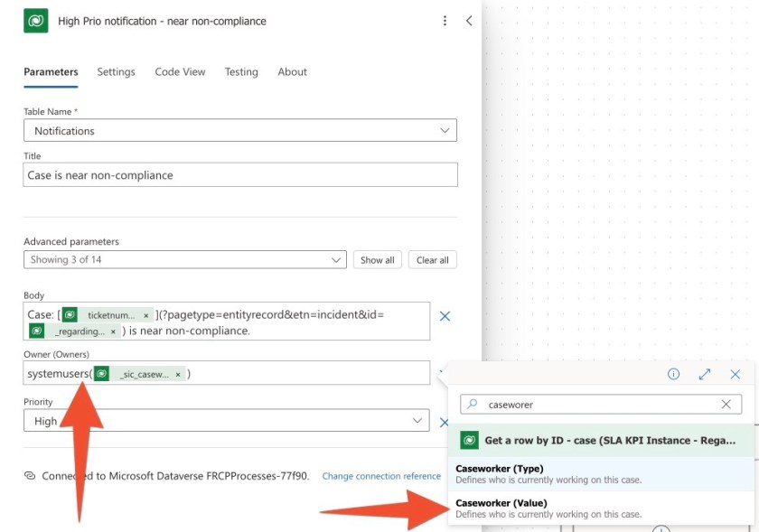759x532 pixels.
Task: Remove the Priority parameter with X icon
Action: coord(444,422)
